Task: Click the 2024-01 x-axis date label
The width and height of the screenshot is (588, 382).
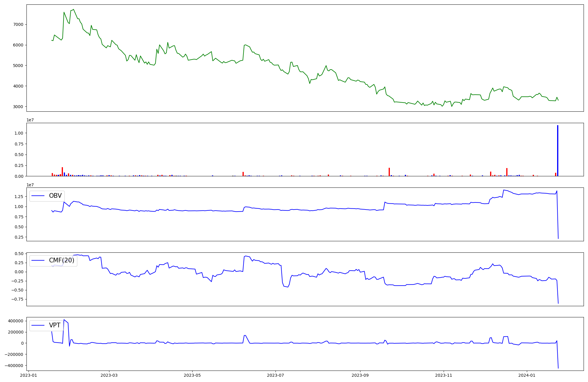Action: pos(527,375)
